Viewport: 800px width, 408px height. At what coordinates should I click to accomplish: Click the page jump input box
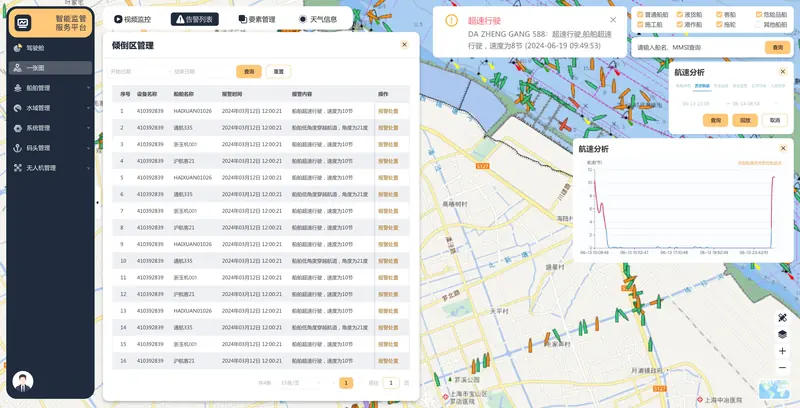(x=391, y=382)
